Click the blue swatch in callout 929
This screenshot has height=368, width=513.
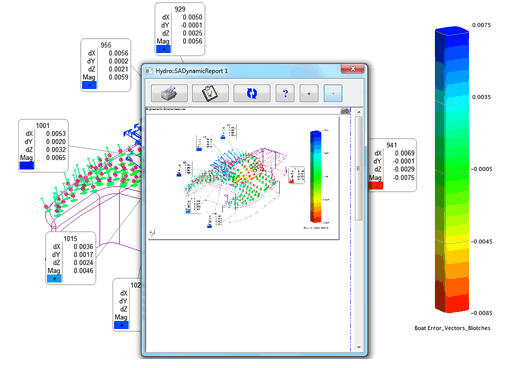pyautogui.click(x=163, y=49)
